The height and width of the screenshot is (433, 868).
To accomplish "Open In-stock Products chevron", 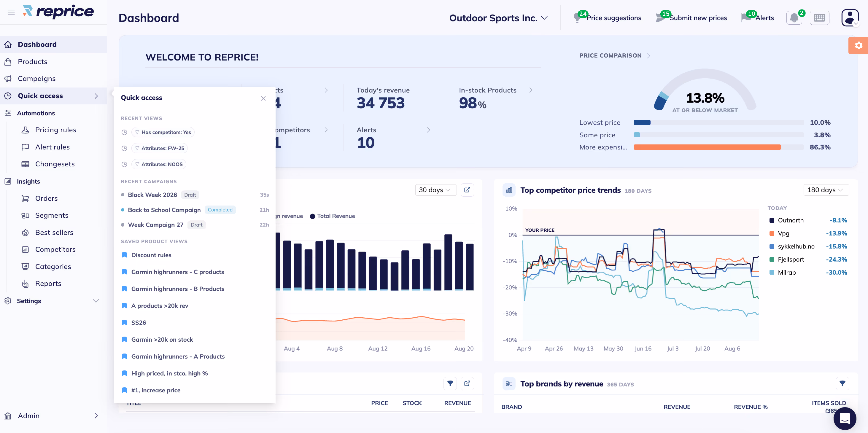I will pos(531,90).
